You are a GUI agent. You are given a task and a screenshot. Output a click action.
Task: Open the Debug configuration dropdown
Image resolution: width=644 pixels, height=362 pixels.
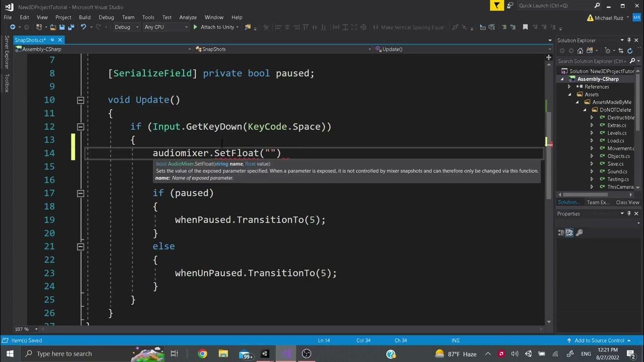pos(127,27)
